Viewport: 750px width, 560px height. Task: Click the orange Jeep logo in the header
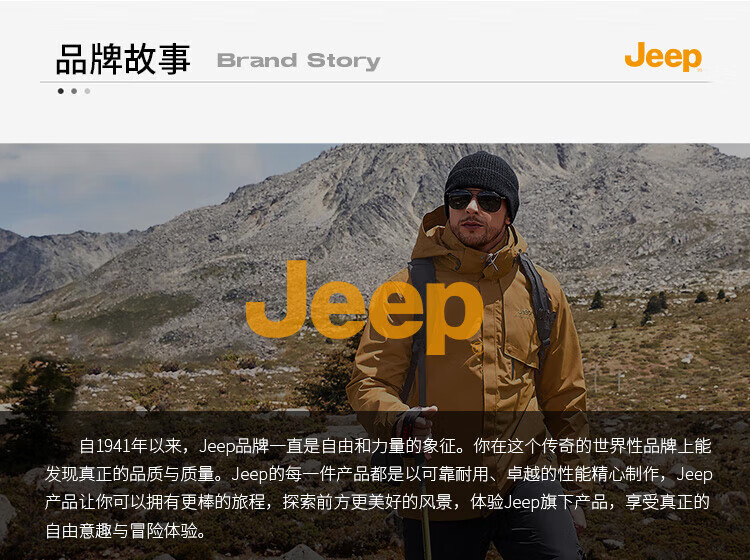coord(663,57)
